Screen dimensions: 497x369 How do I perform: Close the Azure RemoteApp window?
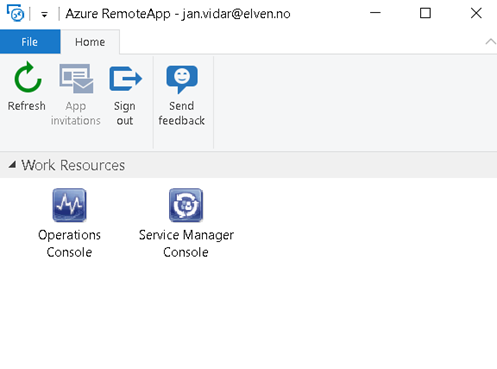pos(476,13)
